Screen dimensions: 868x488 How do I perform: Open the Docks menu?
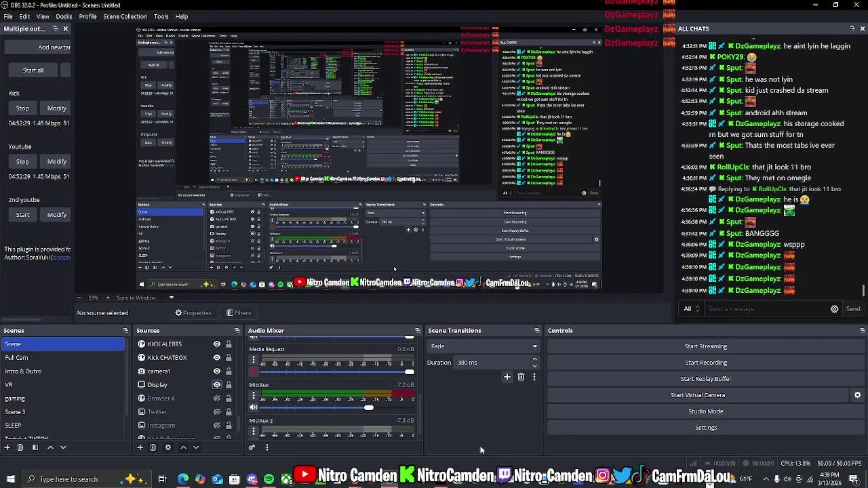point(64,16)
